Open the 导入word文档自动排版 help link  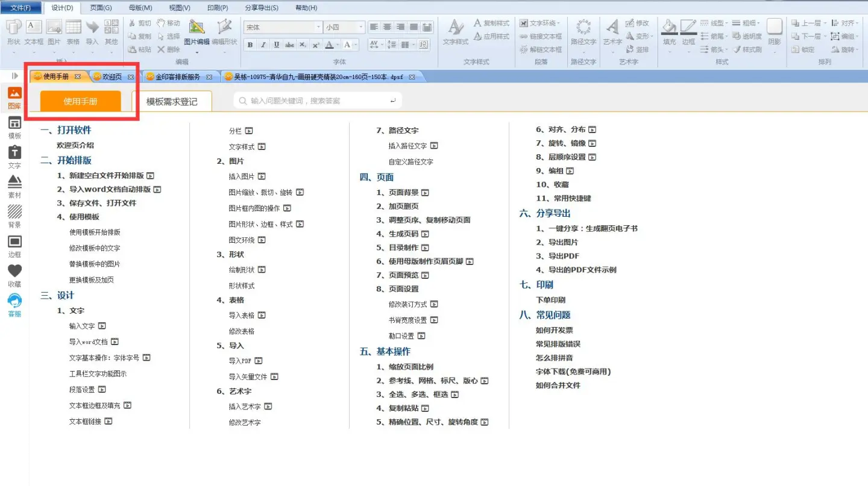(109, 190)
